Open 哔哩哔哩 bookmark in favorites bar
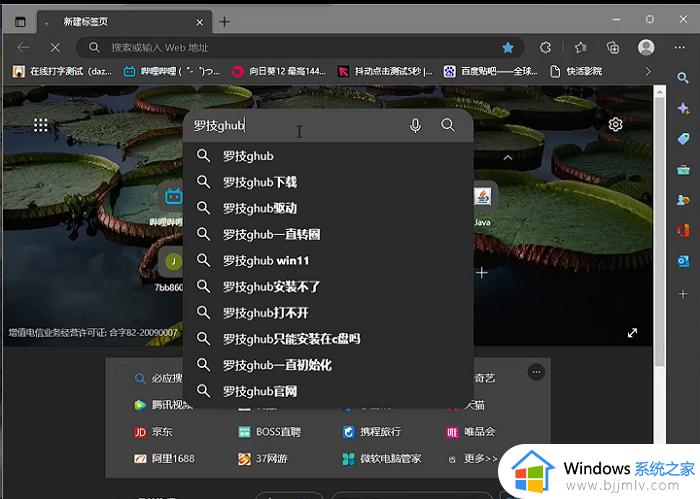The width and height of the screenshot is (700, 499). point(171,71)
